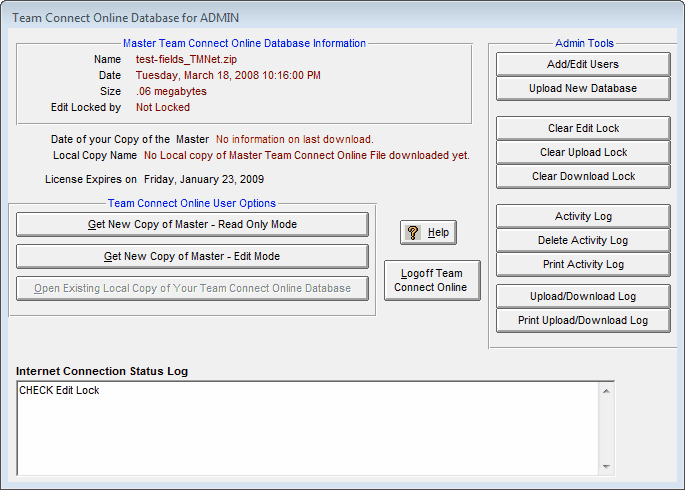Click Upload New Database button
The width and height of the screenshot is (685, 490).
click(x=583, y=88)
